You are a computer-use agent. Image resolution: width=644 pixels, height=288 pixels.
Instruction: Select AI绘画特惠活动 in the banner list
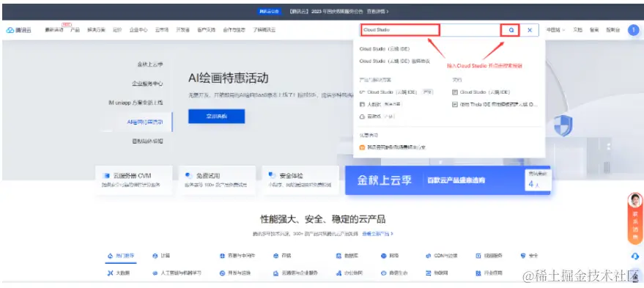(144, 122)
